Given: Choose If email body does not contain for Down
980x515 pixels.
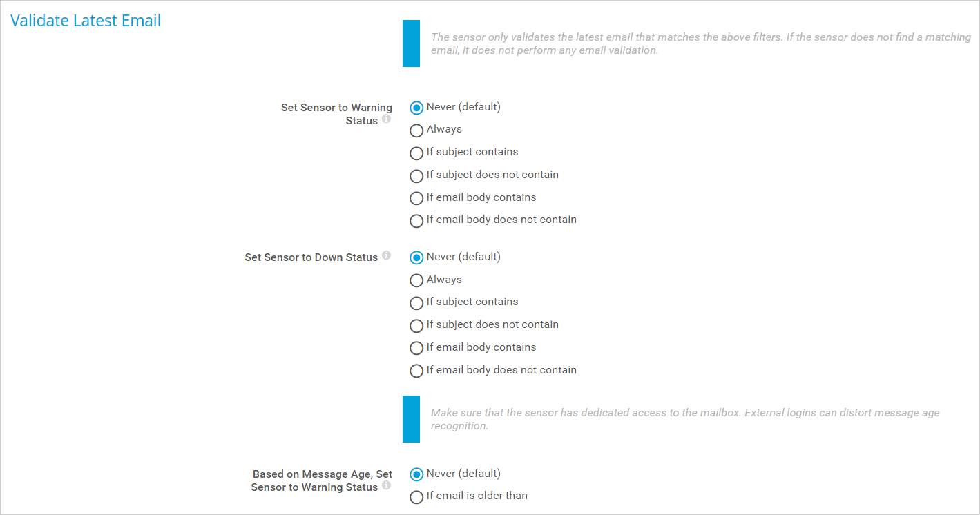Looking at the screenshot, I should (416, 371).
